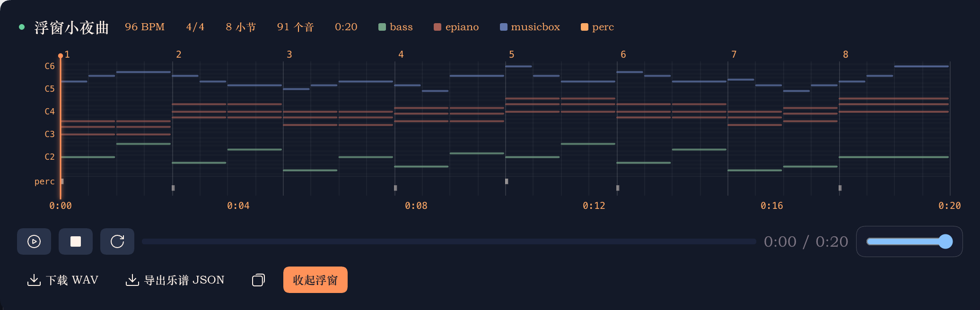Screen dimensions: 980x310
Task: Click the C2 pitch label
Action: (x=50, y=157)
